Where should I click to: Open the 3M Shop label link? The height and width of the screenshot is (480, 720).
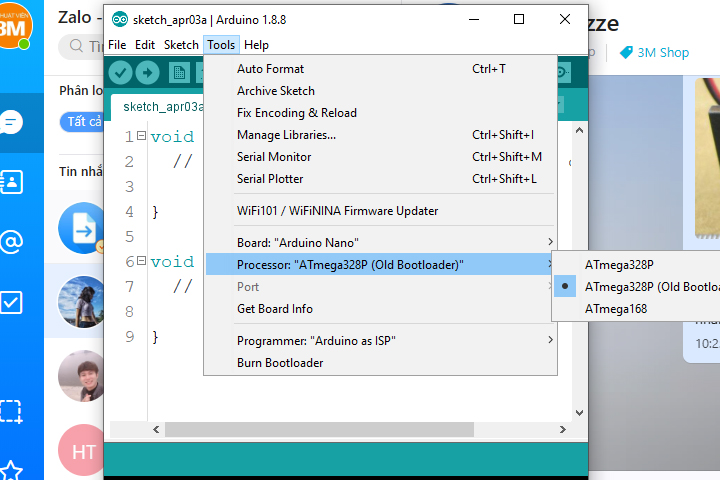point(663,52)
